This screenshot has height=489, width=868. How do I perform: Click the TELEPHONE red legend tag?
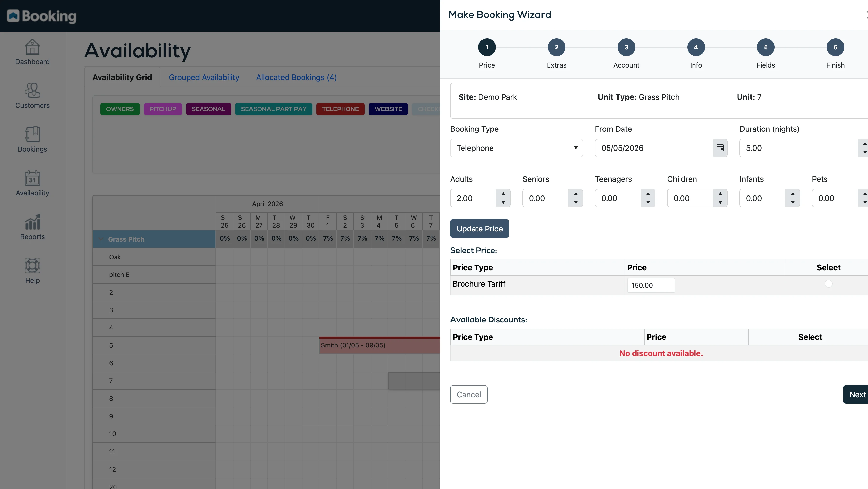340,109
